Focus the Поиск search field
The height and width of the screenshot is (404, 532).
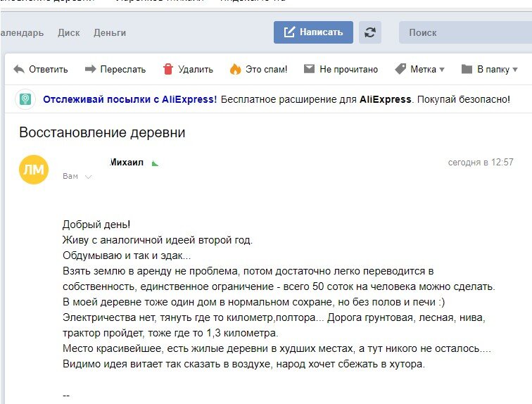[466, 32]
